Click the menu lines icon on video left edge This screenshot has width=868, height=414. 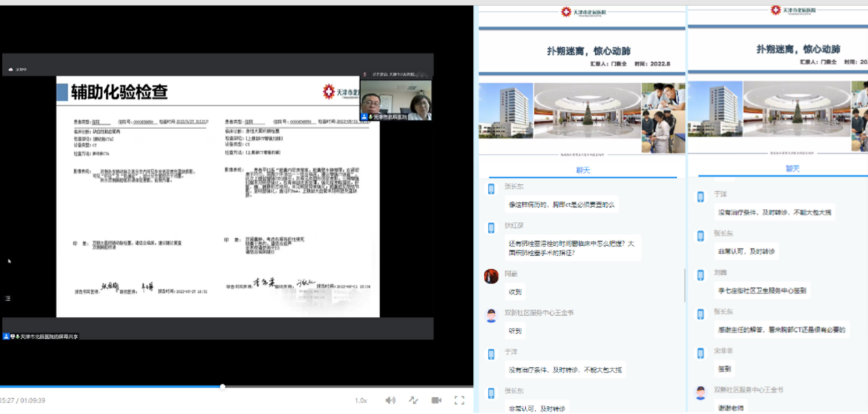pyautogui.click(x=8, y=299)
